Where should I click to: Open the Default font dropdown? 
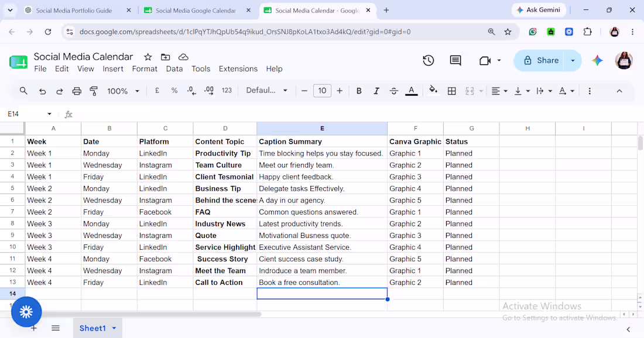click(266, 91)
